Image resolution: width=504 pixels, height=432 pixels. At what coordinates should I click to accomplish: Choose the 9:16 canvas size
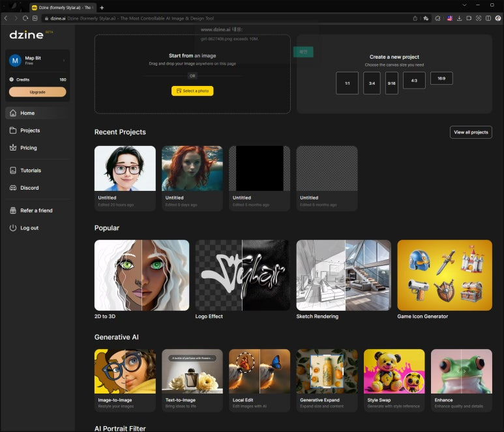[x=391, y=83]
